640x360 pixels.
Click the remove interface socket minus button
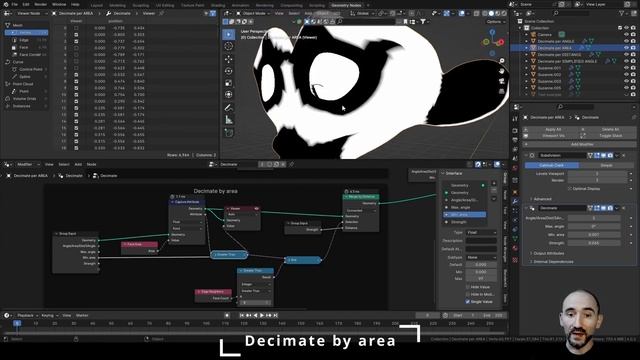click(x=494, y=191)
